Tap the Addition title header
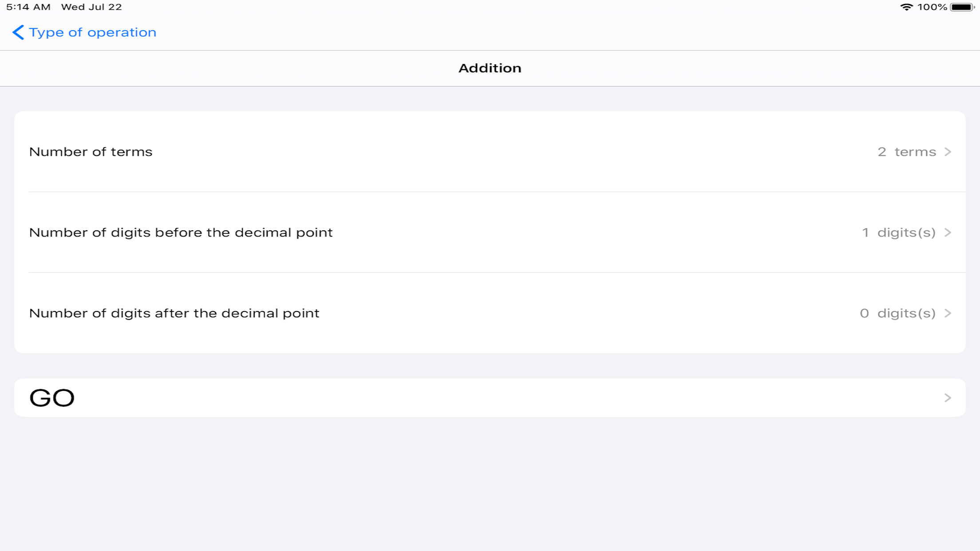 [x=490, y=68]
